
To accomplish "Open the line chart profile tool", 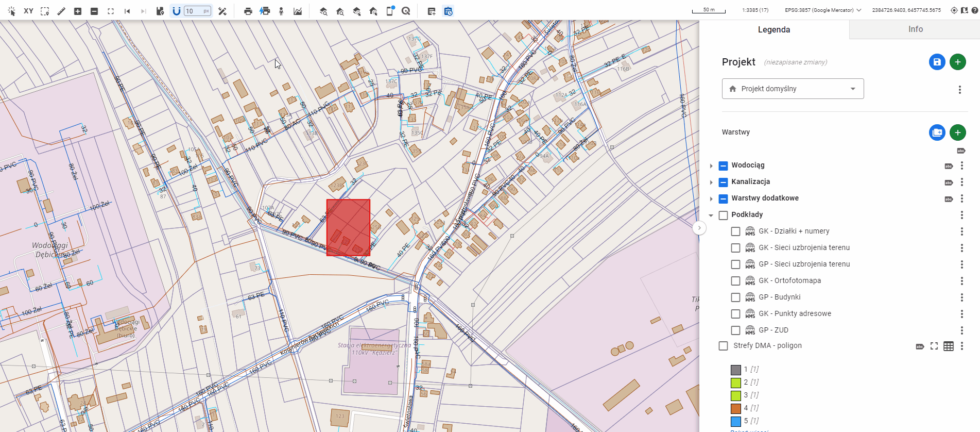I will tap(298, 11).
